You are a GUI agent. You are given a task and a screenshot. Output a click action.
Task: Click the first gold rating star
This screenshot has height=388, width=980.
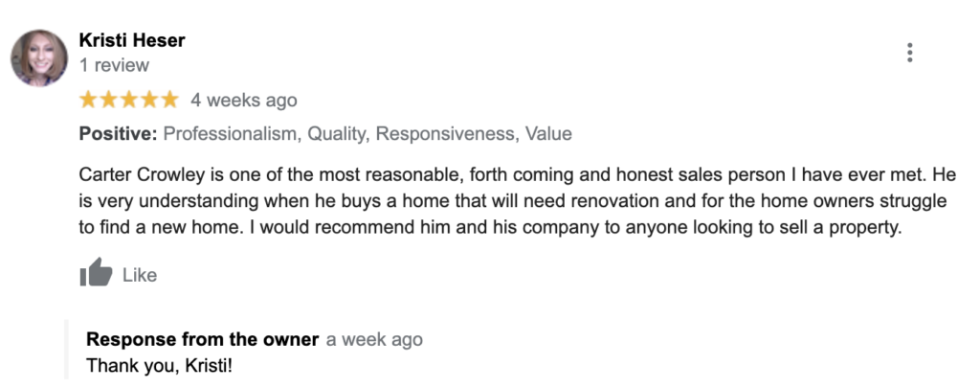89,100
